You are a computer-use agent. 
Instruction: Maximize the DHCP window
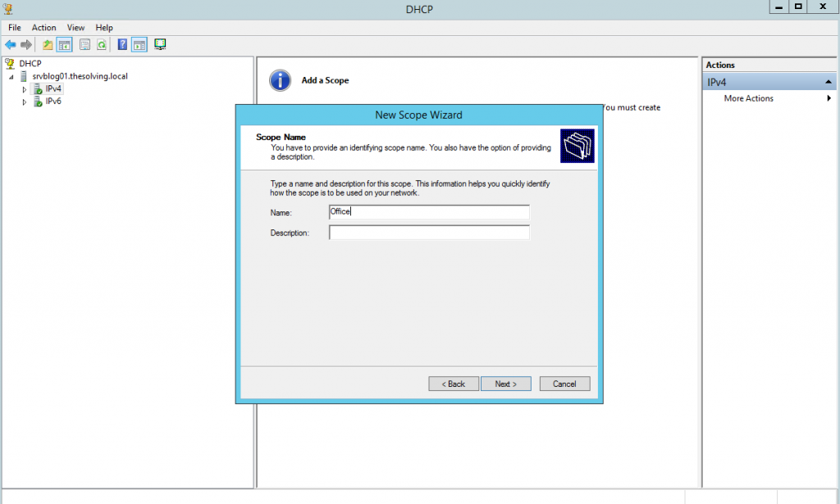point(798,7)
